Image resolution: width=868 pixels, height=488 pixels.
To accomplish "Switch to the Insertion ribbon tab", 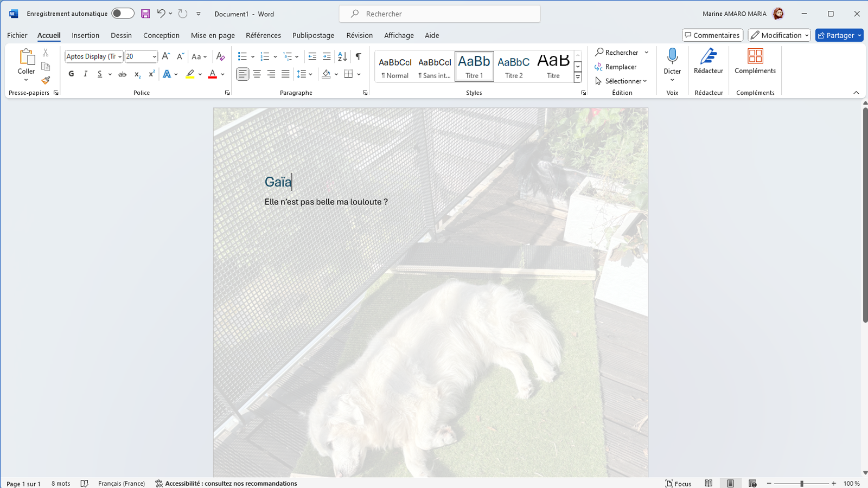I will coord(85,35).
